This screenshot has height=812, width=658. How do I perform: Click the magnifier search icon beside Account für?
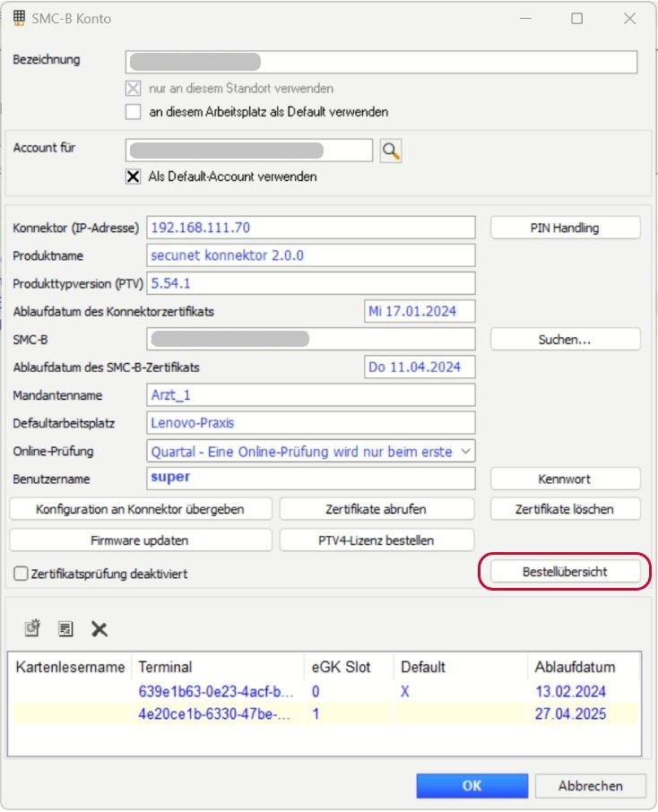pyautogui.click(x=391, y=151)
